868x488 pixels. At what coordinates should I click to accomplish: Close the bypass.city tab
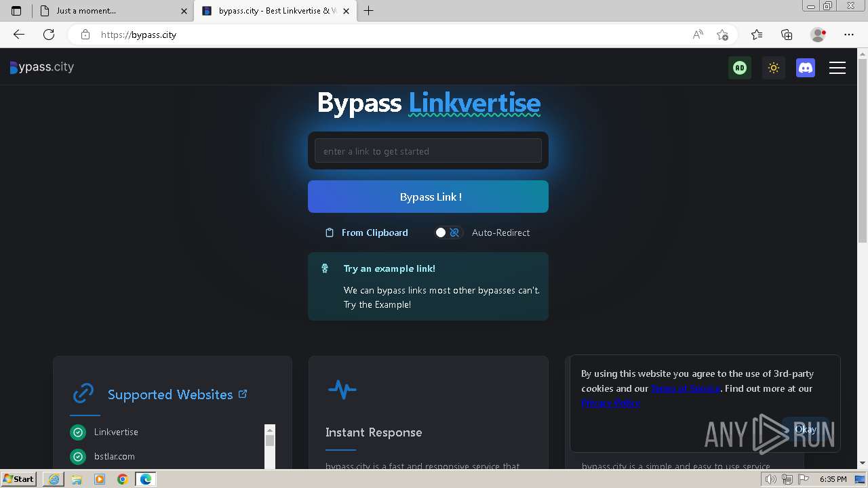[347, 11]
